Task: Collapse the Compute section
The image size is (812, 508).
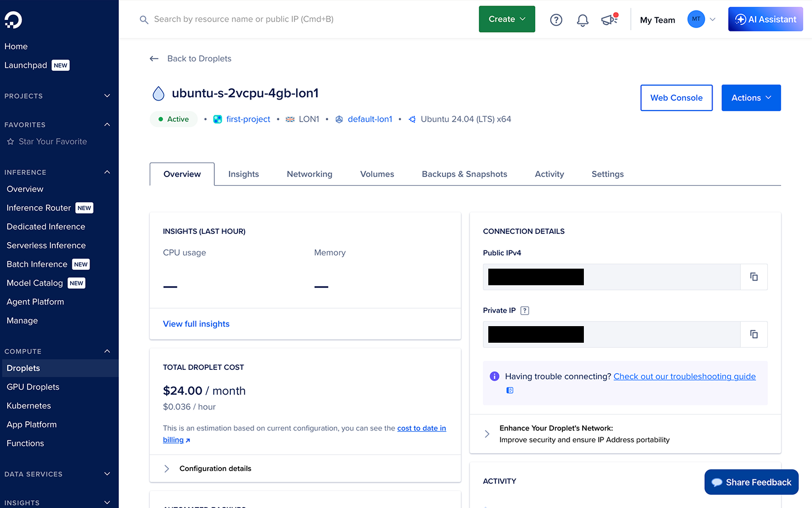Action: point(107,352)
